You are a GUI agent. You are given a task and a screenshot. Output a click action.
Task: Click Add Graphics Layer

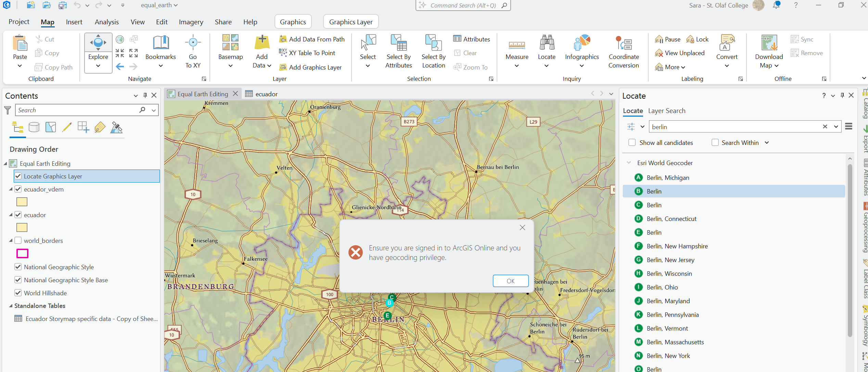pyautogui.click(x=310, y=67)
